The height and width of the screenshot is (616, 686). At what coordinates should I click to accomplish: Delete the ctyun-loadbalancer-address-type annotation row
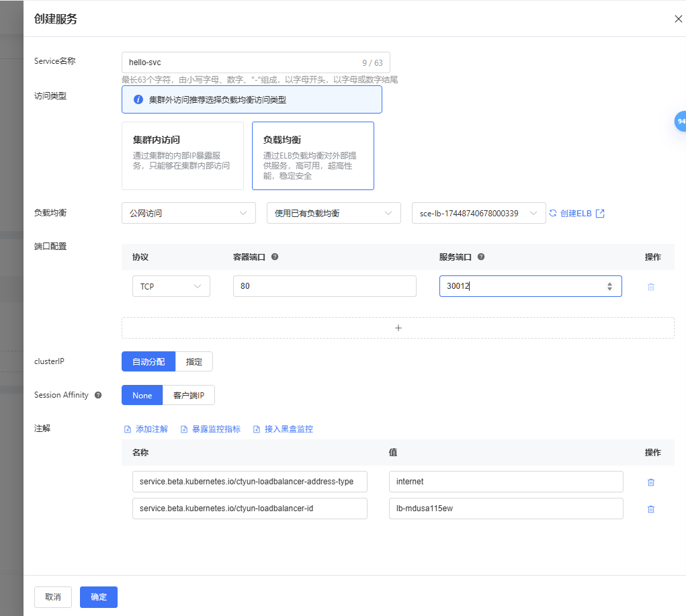650,482
